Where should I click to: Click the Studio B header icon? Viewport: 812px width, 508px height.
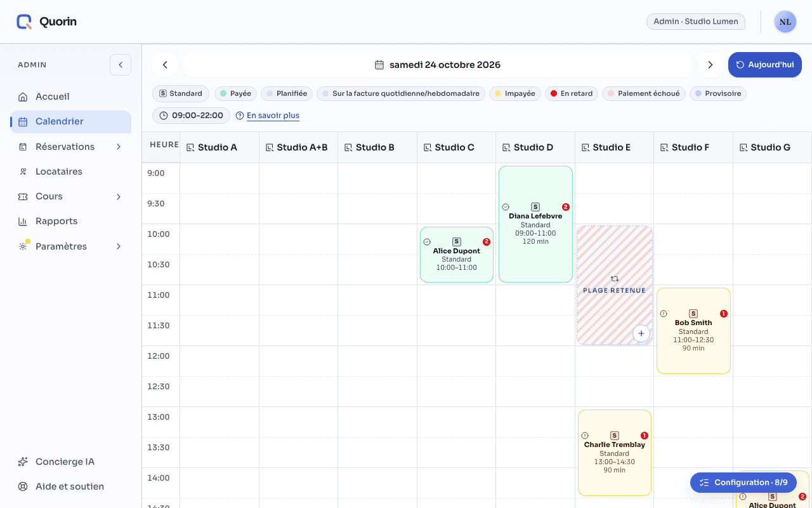pyautogui.click(x=348, y=147)
